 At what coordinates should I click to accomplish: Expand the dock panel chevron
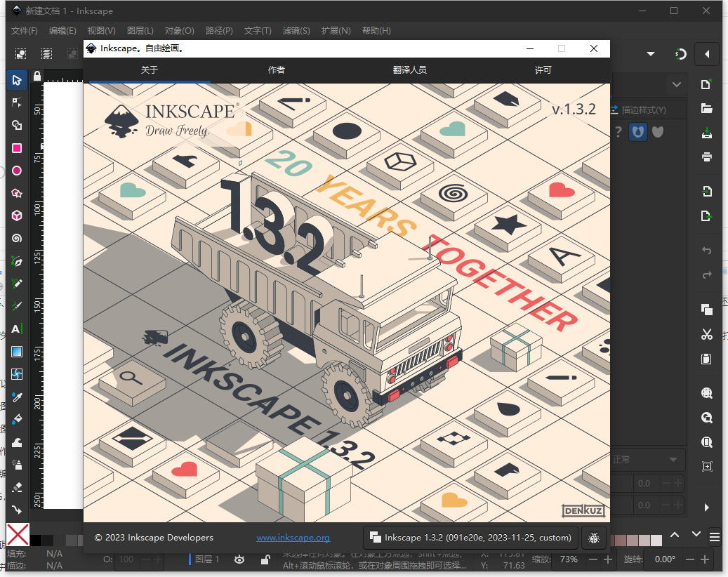677,84
